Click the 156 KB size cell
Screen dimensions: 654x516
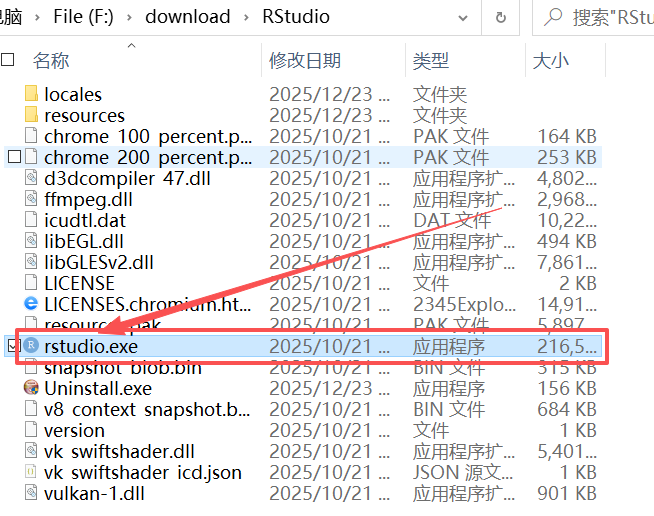[567, 388]
